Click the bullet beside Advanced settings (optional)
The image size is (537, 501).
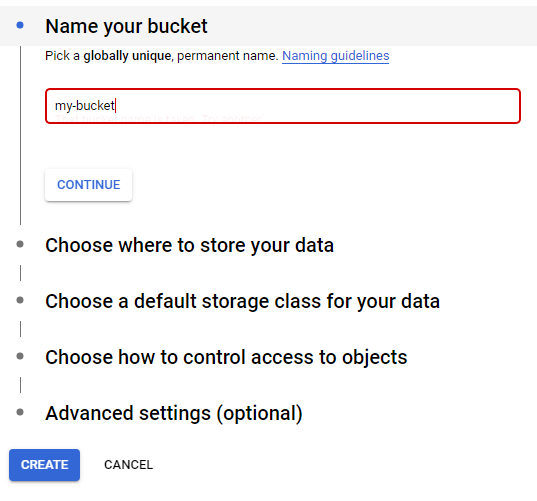(20, 412)
